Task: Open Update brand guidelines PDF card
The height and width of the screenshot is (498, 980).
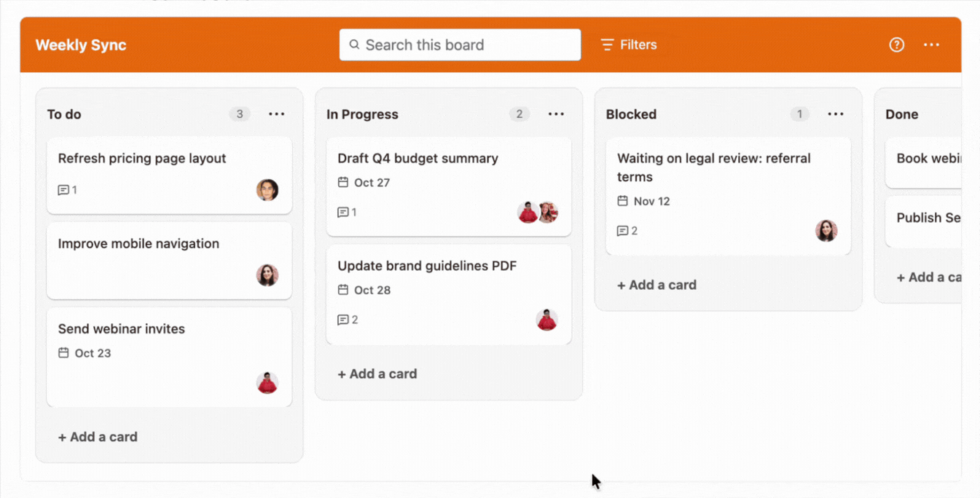Action: click(449, 294)
